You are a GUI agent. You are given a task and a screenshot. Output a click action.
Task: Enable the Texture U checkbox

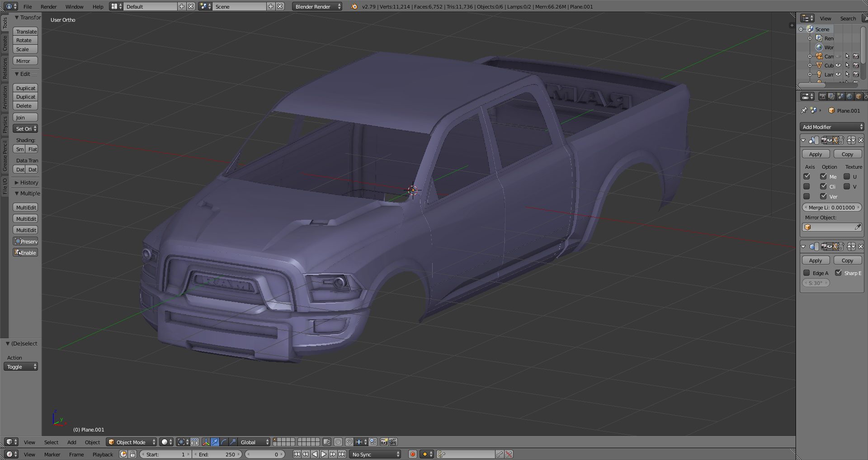pos(847,176)
